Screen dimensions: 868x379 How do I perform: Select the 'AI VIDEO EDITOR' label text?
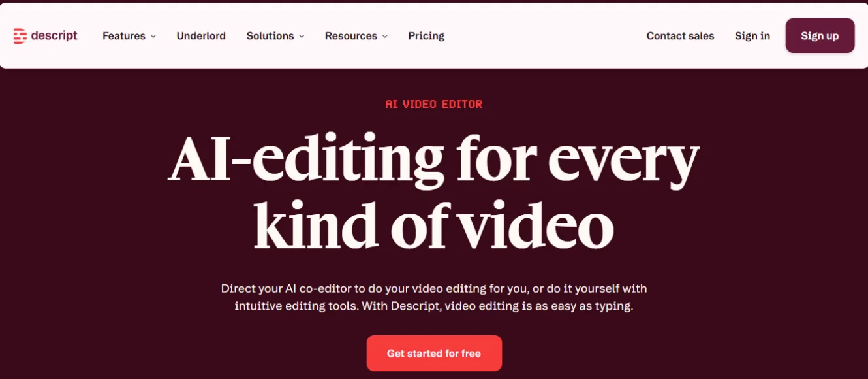tap(434, 104)
